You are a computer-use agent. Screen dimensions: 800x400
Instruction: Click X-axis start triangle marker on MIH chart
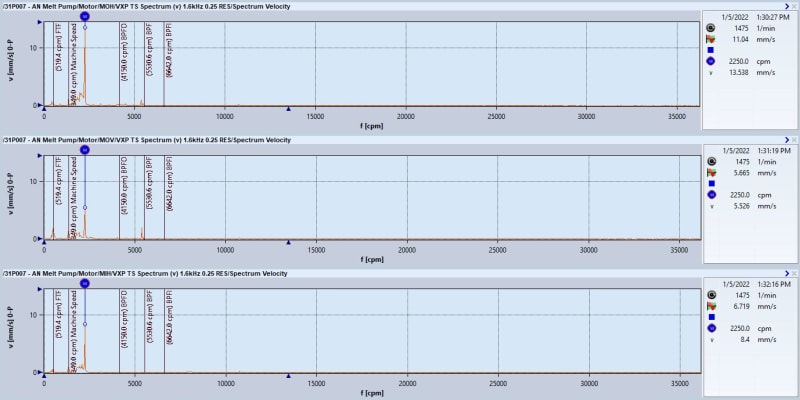coord(44,376)
